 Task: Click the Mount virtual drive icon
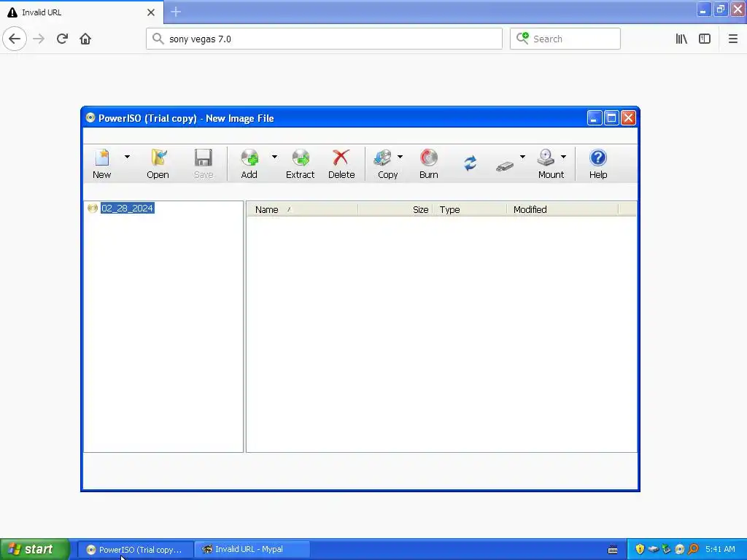coord(546,158)
